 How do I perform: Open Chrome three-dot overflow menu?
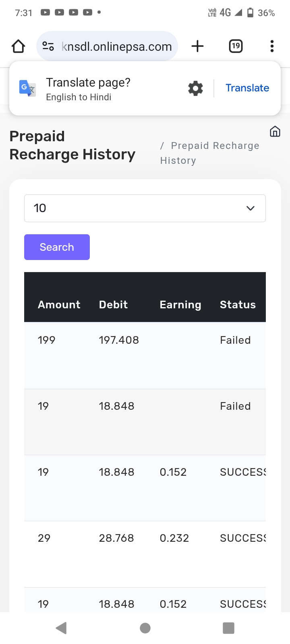(272, 46)
